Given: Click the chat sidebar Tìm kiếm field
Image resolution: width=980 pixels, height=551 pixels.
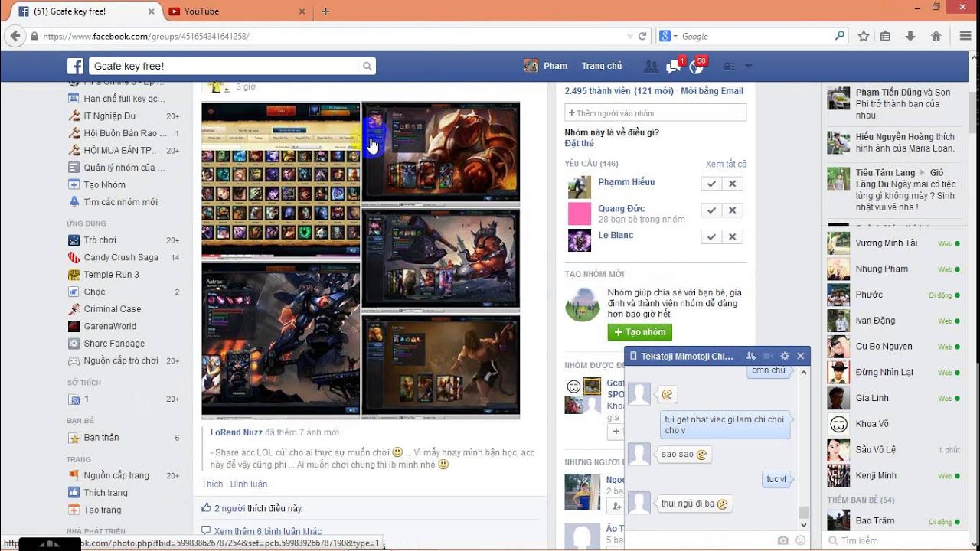Looking at the screenshot, I should (x=900, y=540).
